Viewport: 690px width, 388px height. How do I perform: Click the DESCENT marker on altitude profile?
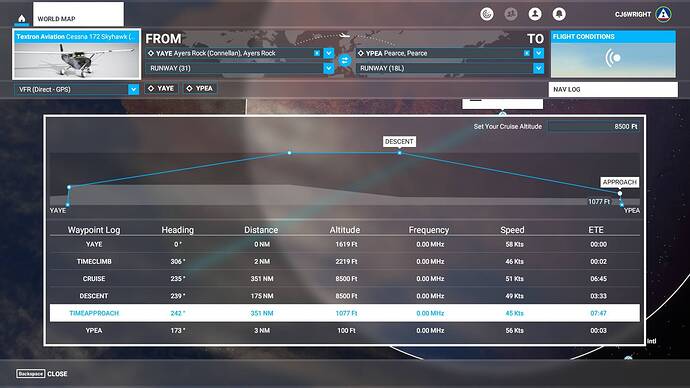click(x=399, y=142)
